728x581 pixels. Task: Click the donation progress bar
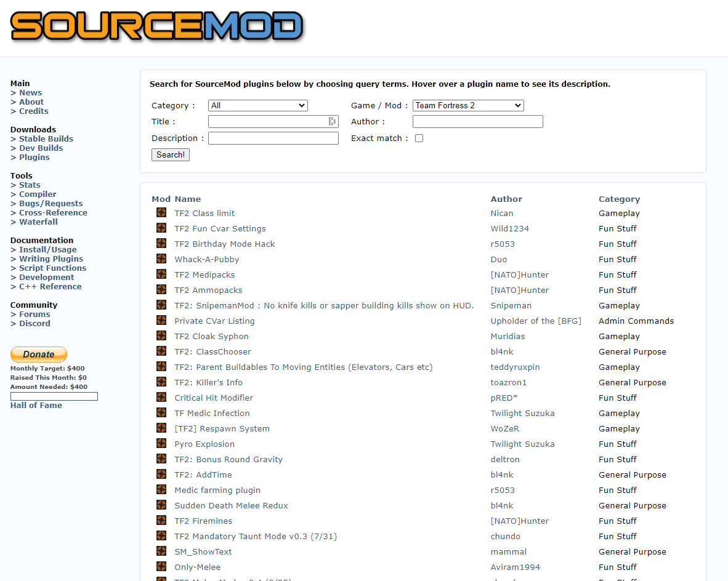(54, 396)
